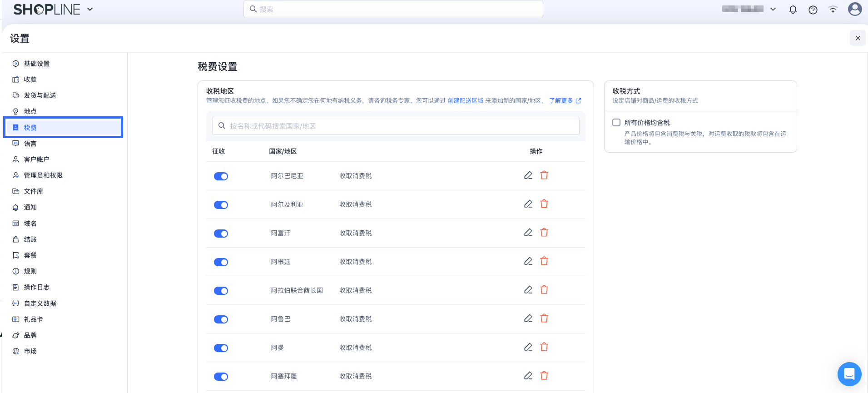The width and height of the screenshot is (868, 393).
Task: Toggle tax collection for 阿富汗
Action: point(221,234)
